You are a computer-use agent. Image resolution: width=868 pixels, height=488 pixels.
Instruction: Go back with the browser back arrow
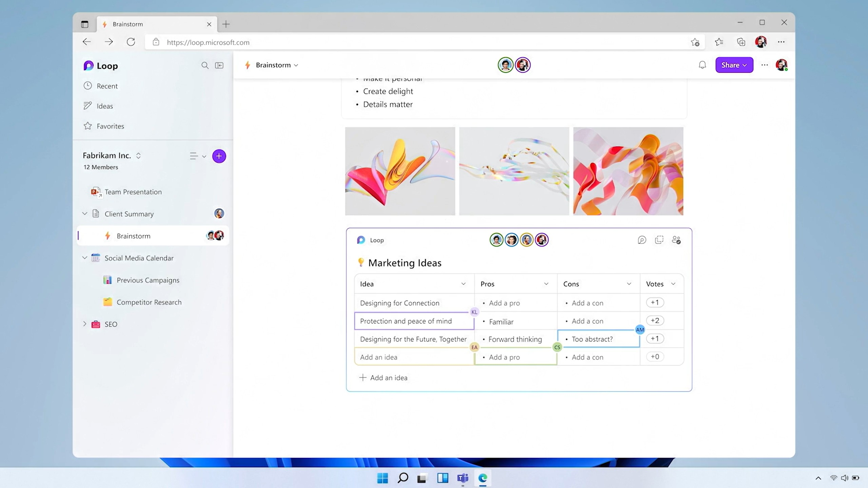click(x=87, y=42)
